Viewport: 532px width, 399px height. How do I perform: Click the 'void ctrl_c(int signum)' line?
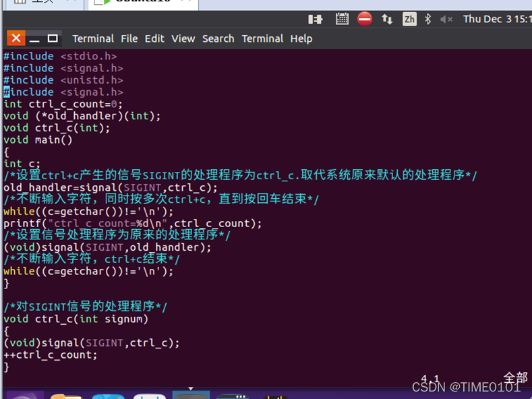pos(76,319)
